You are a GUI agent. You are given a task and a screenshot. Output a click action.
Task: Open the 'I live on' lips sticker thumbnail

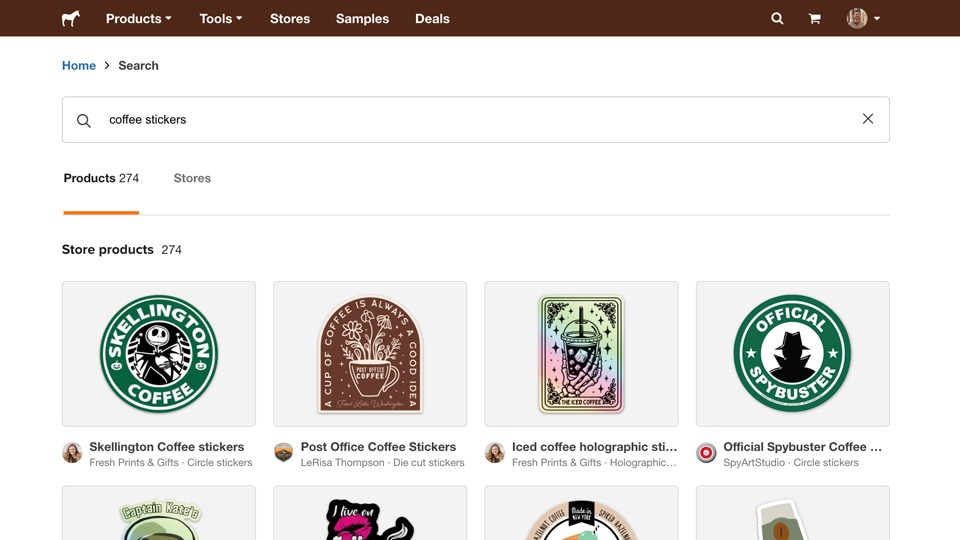(370, 513)
